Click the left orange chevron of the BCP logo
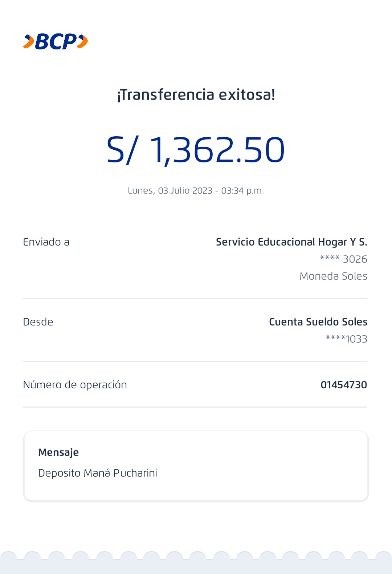 (29, 41)
